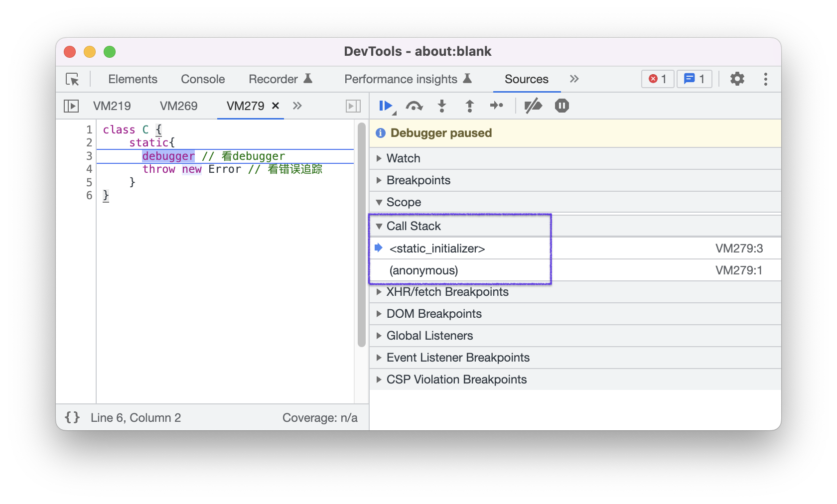The width and height of the screenshot is (837, 504).
Task: Close the VM279 file tab
Action: tap(275, 106)
